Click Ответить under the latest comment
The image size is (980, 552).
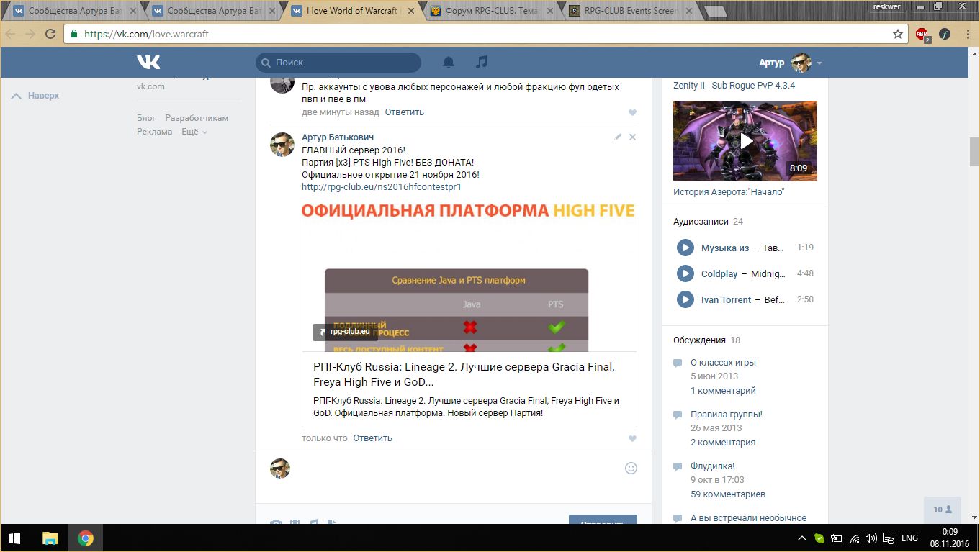[372, 438]
